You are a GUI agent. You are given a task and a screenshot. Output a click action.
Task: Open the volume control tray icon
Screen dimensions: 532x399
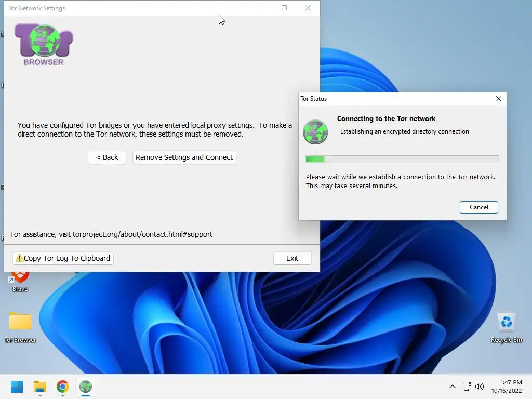coord(480,387)
